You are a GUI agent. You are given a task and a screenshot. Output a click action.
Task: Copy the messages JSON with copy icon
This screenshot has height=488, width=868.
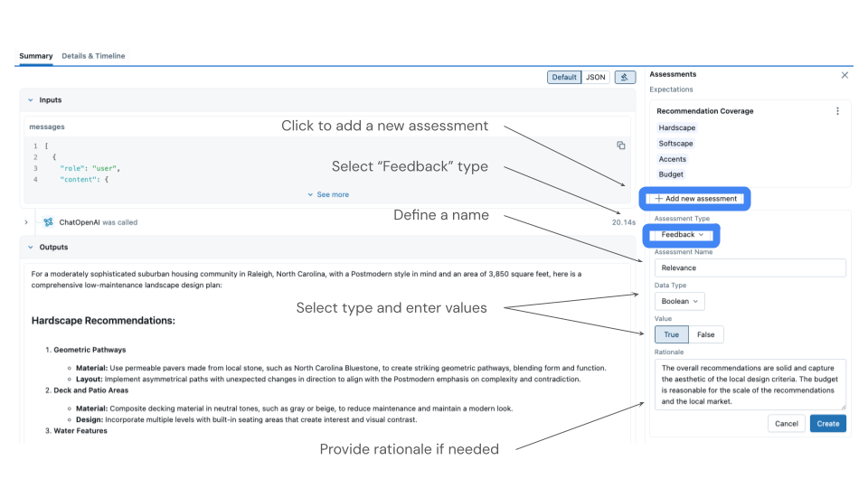[x=621, y=145]
